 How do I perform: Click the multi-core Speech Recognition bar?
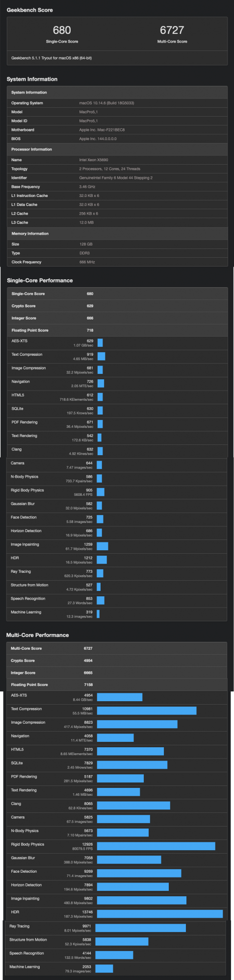click(x=114, y=955)
